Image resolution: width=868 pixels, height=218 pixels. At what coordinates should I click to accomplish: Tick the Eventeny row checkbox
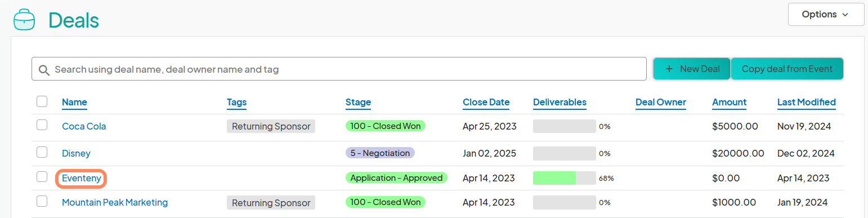pyautogui.click(x=42, y=177)
